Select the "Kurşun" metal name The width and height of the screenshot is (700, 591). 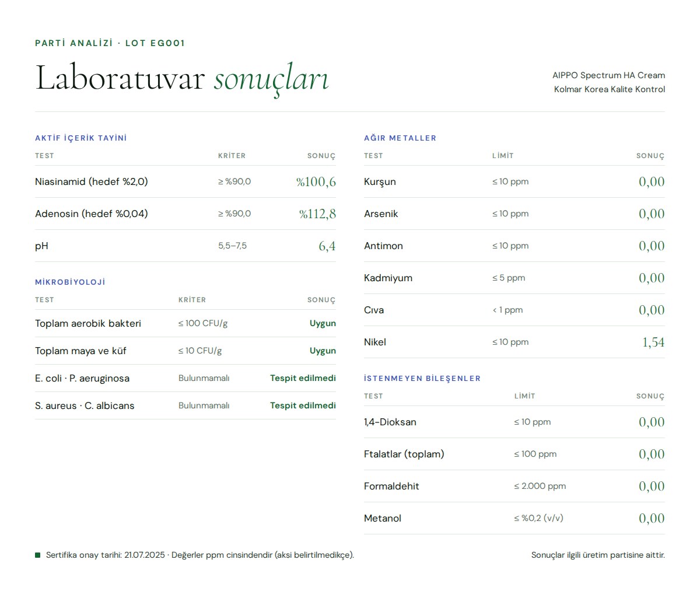coord(380,181)
